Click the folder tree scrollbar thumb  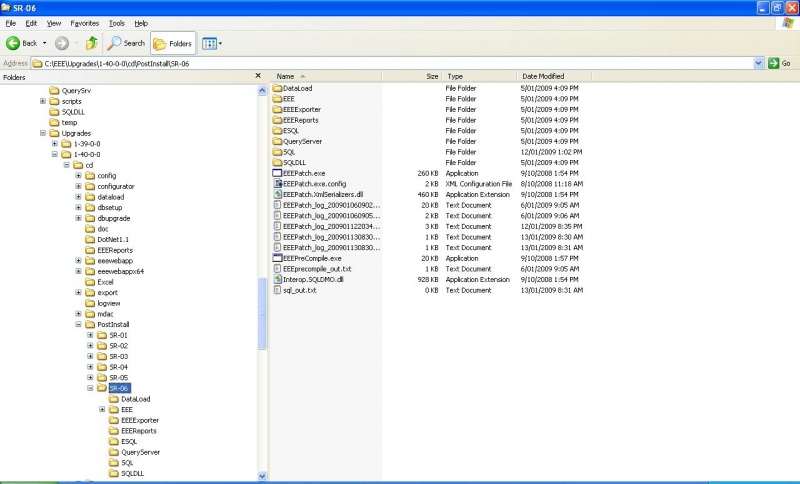262,313
